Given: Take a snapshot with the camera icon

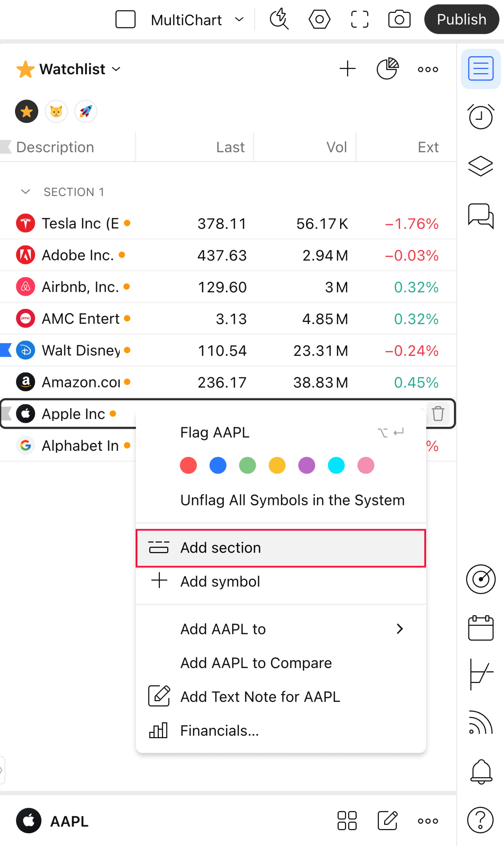Looking at the screenshot, I should pos(399,19).
